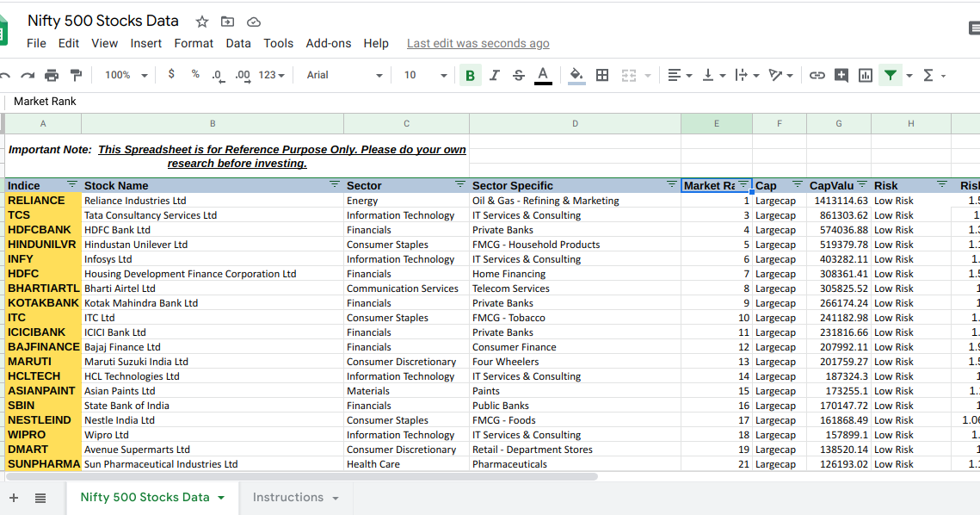980x515 pixels.
Task: Add a new sheet with the plus button
Action: coord(13,497)
